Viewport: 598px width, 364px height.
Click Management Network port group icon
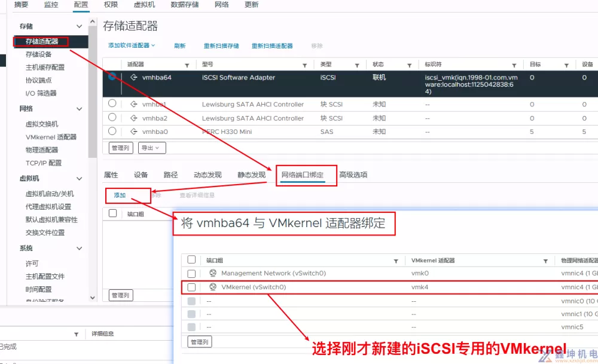coord(213,273)
